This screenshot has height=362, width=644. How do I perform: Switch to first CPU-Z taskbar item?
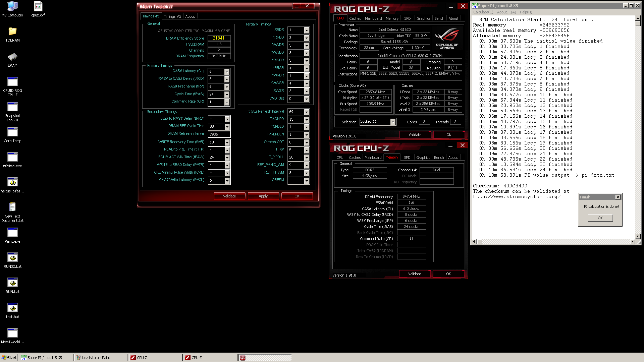pyautogui.click(x=156, y=358)
